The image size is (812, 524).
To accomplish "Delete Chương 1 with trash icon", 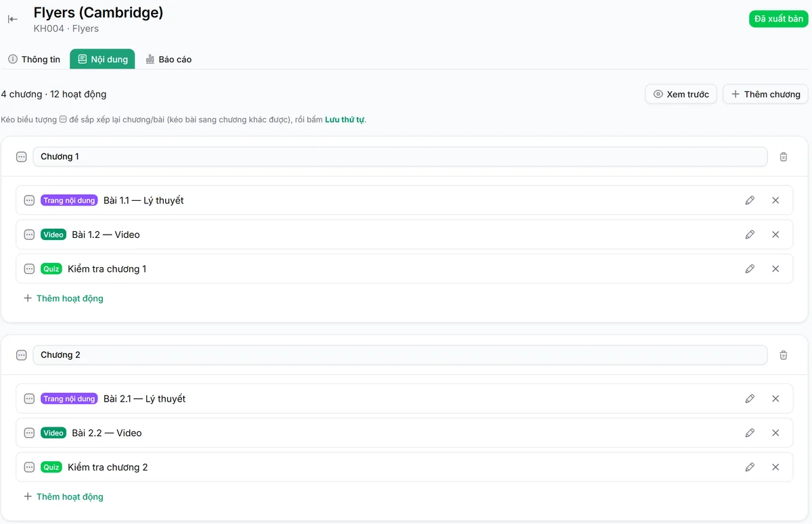I will (x=784, y=157).
